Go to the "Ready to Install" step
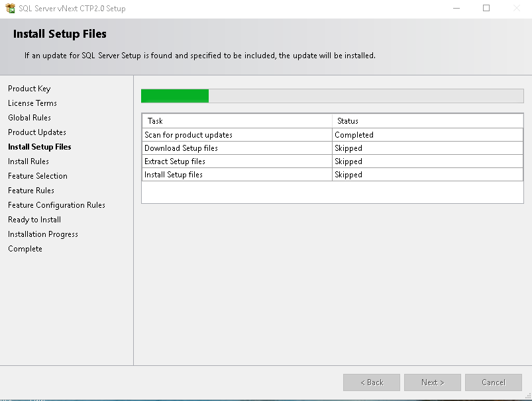This screenshot has width=532, height=401. coord(34,219)
